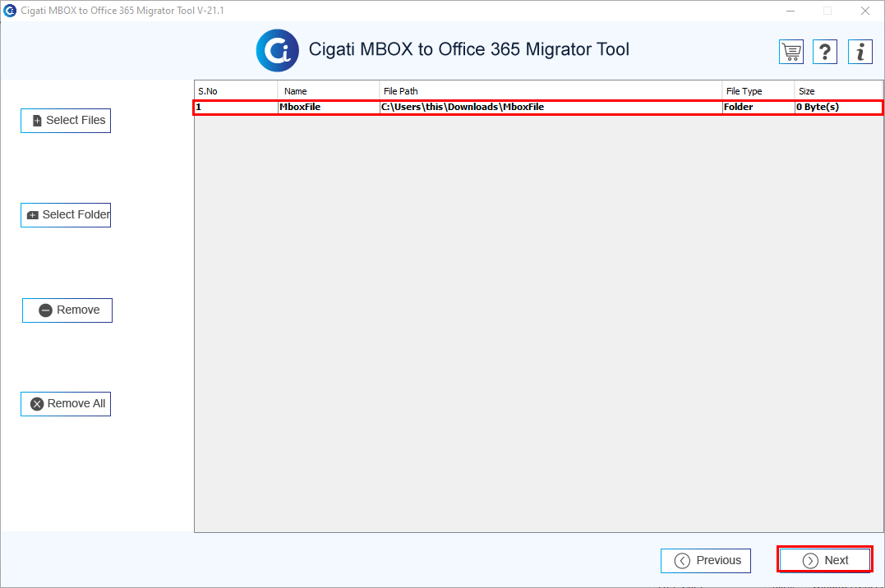Open the question mark help icon
885x588 pixels.
point(825,52)
